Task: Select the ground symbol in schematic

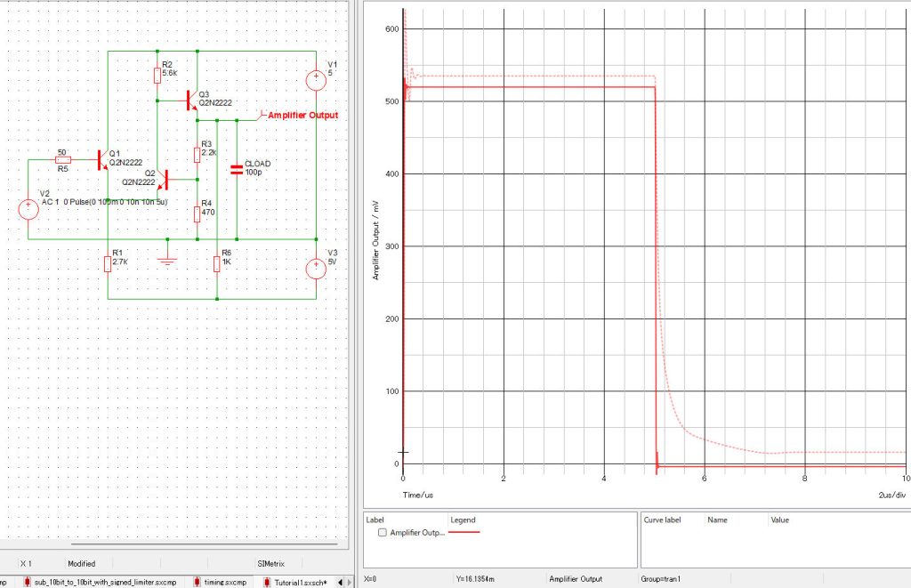Action: tap(165, 259)
